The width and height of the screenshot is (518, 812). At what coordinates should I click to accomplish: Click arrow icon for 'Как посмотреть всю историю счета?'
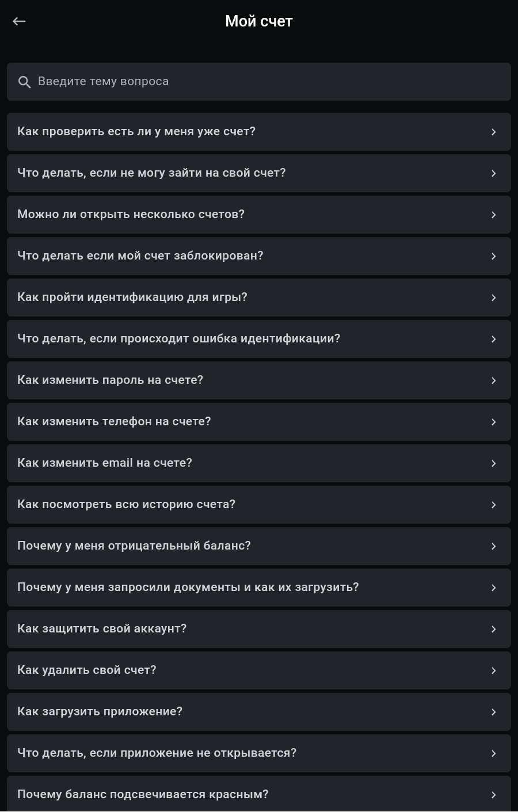[493, 505]
